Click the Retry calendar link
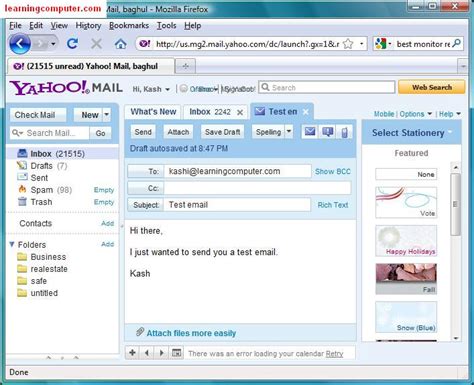This screenshot has width=474, height=385. (x=334, y=354)
